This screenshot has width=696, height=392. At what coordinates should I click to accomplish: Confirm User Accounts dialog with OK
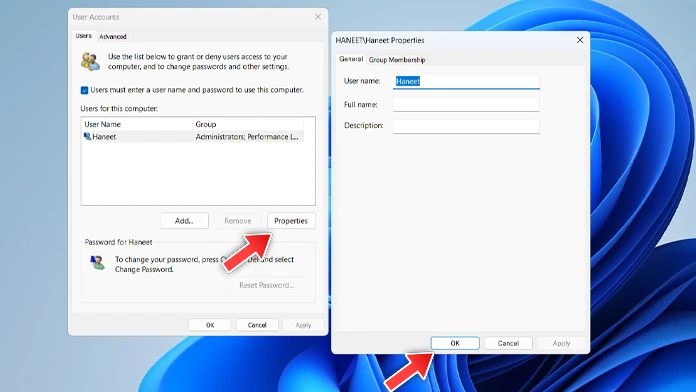pyautogui.click(x=210, y=325)
